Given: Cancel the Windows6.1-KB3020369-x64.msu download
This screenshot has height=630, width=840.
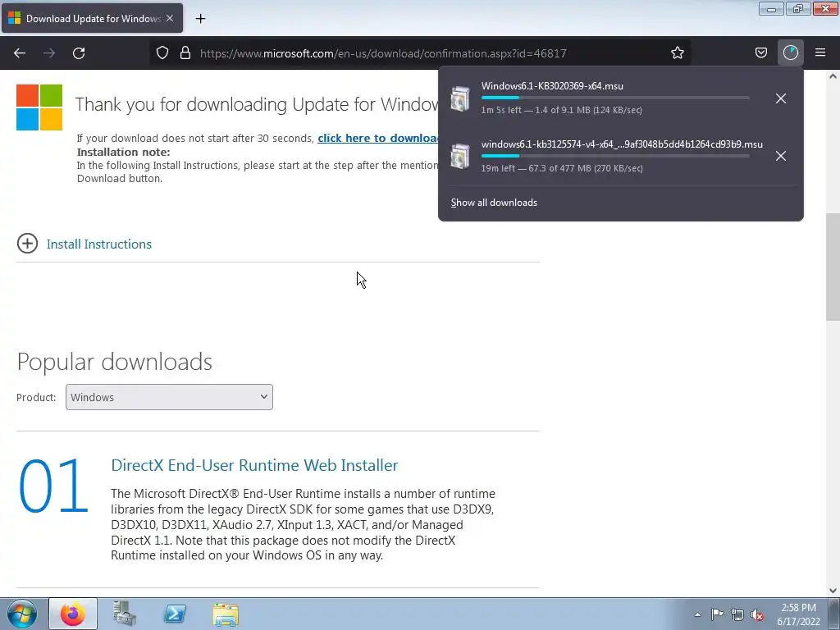Looking at the screenshot, I should tap(781, 98).
